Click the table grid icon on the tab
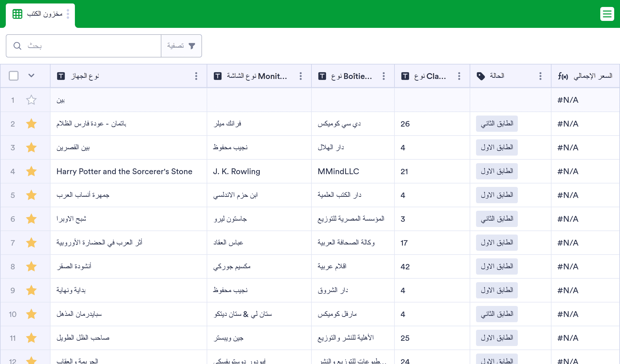 (x=17, y=14)
